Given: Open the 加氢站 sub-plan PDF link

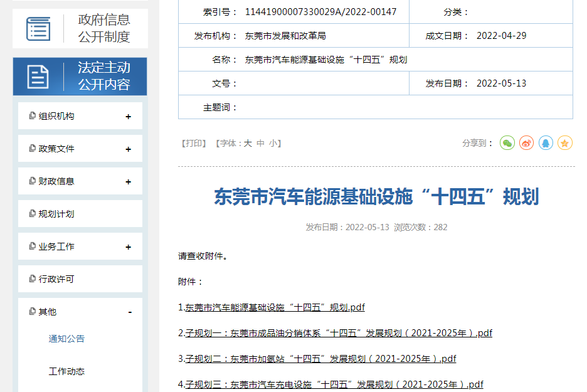Looking at the screenshot, I should 320,358.
